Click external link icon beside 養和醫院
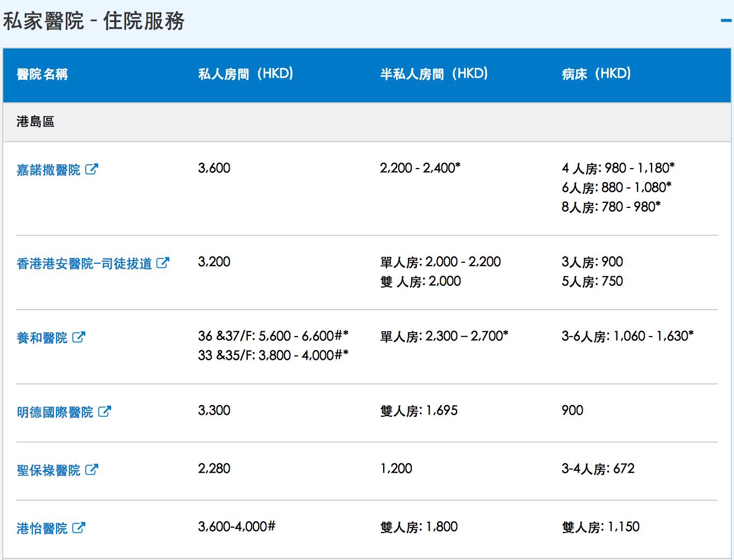This screenshot has height=560, width=734. tap(79, 337)
